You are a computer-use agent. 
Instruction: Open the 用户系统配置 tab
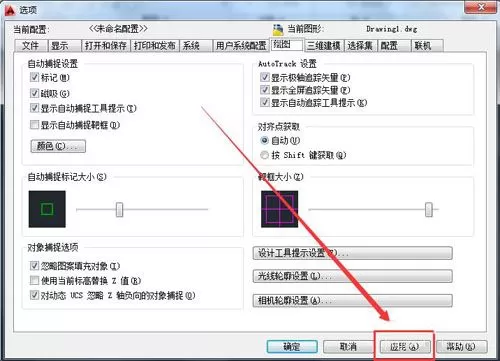point(241,46)
